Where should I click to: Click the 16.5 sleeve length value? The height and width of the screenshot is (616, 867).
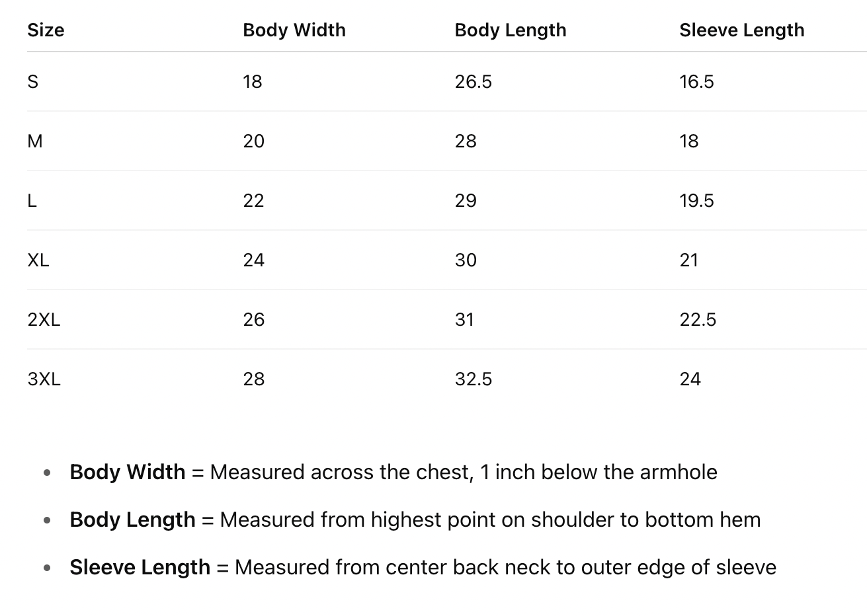697,81
